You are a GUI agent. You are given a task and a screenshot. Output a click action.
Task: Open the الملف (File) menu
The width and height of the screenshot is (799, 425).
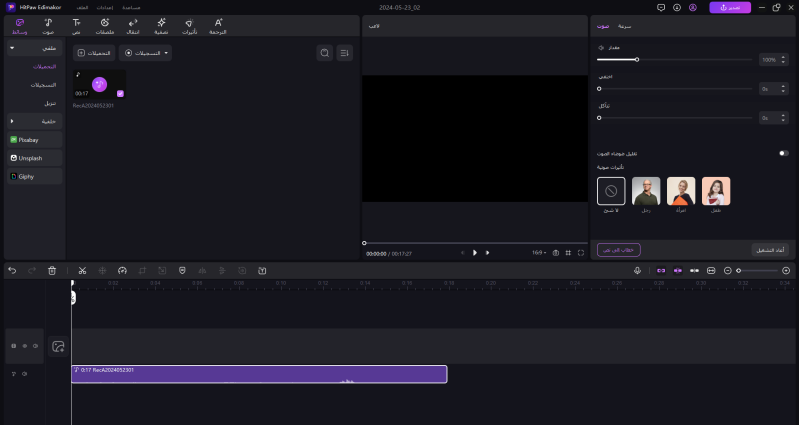pos(82,8)
